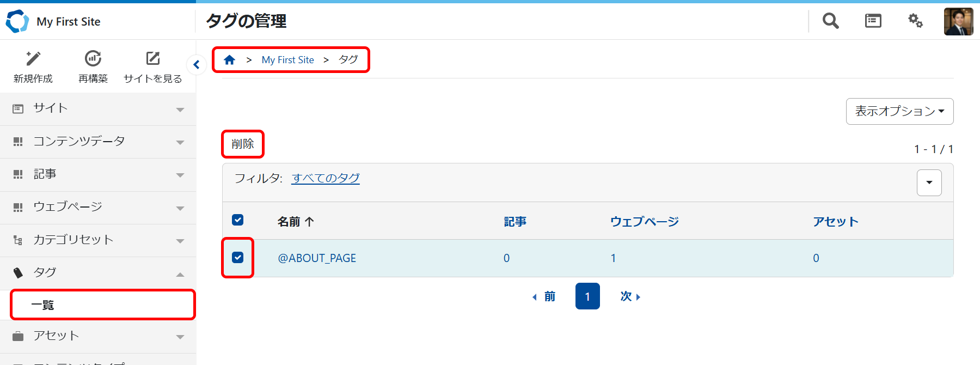Click the search magnifier icon
Image resolution: width=980 pixels, height=365 pixels.
(830, 21)
